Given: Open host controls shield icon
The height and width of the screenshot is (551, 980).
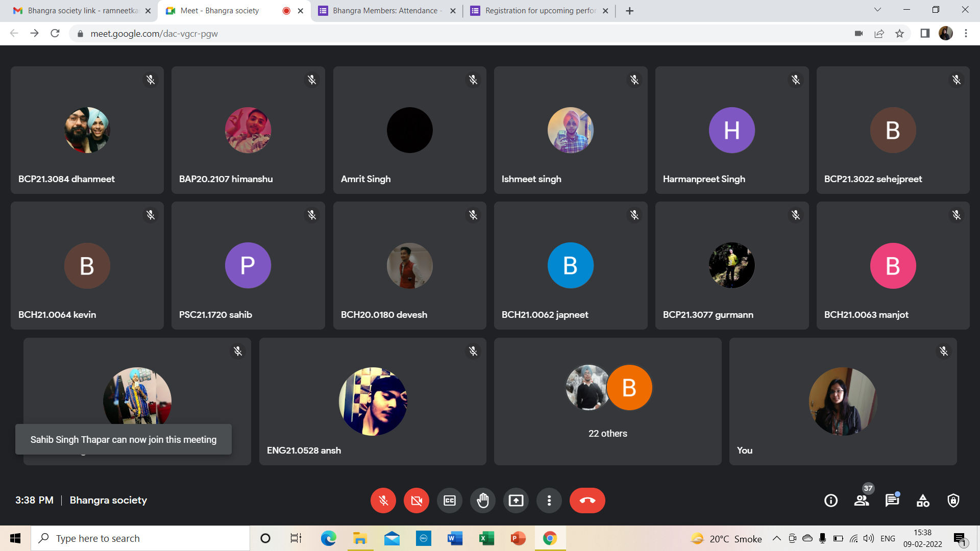Looking at the screenshot, I should pyautogui.click(x=953, y=500).
